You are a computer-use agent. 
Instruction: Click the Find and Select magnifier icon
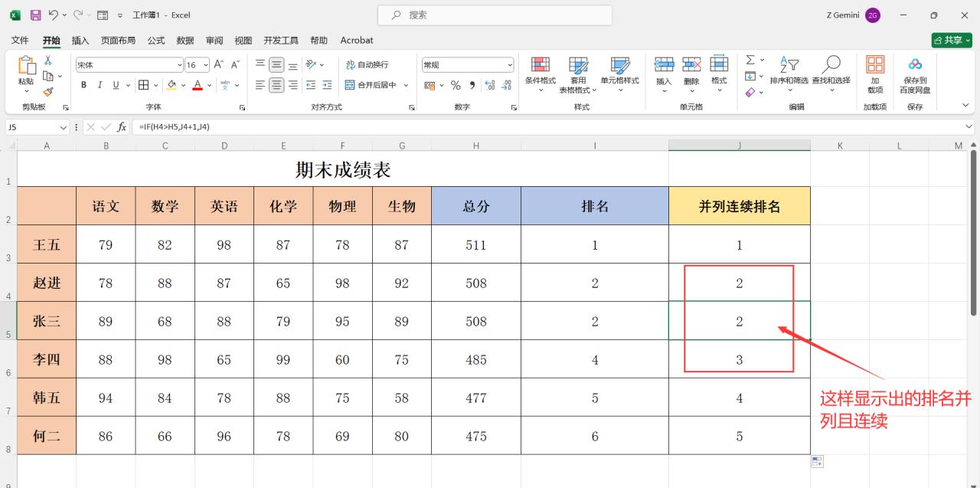tap(831, 65)
